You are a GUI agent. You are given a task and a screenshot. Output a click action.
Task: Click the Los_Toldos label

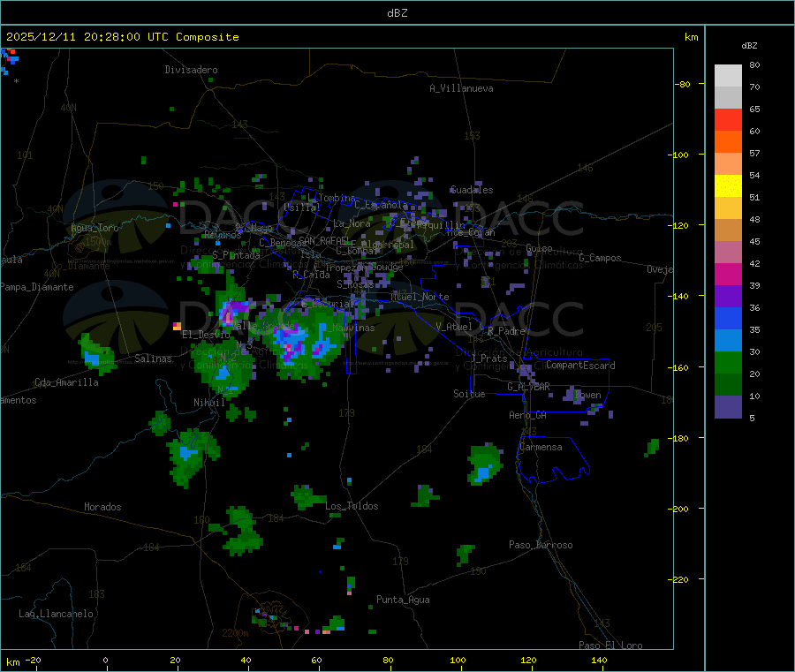tap(352, 506)
